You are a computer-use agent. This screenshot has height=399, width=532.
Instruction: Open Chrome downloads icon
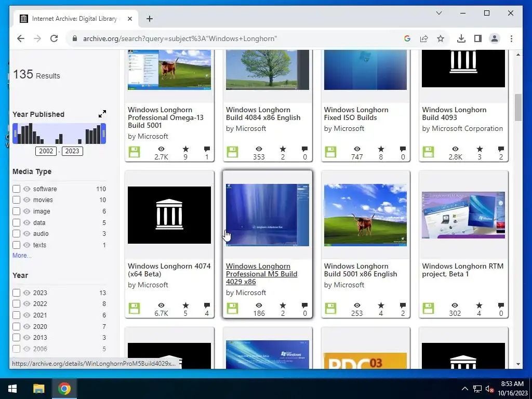tap(461, 38)
